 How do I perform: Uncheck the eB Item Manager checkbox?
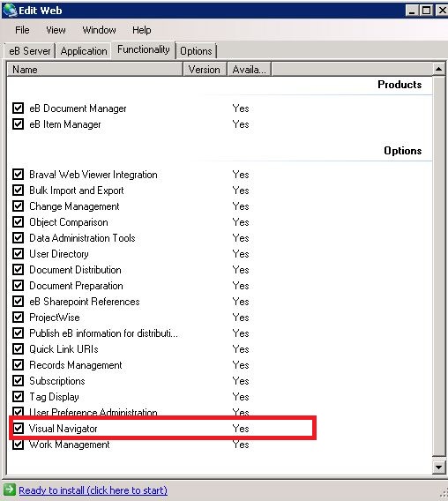19,124
